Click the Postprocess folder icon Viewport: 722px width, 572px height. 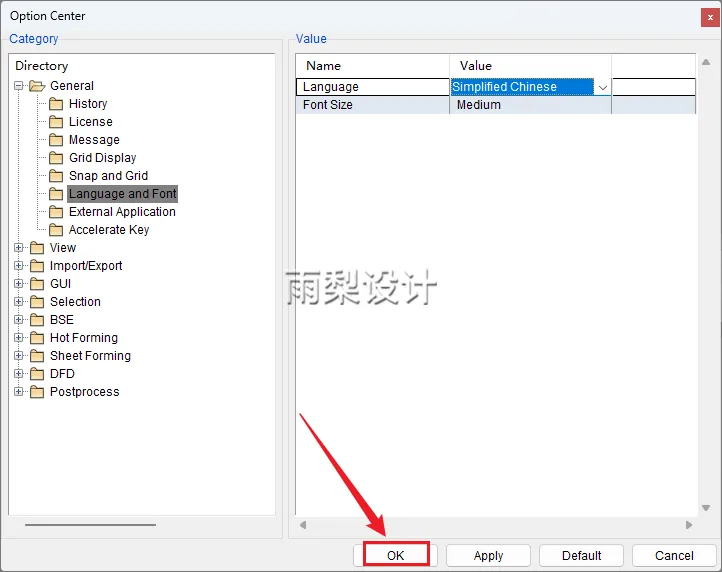coord(37,392)
